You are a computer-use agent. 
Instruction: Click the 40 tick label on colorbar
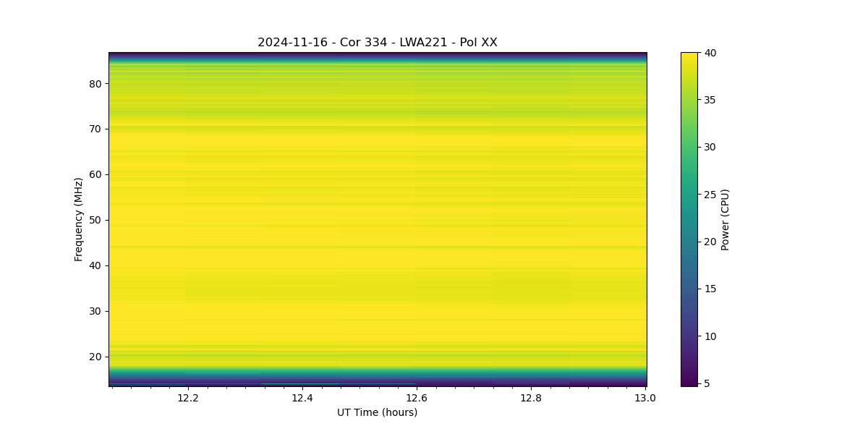710,53
